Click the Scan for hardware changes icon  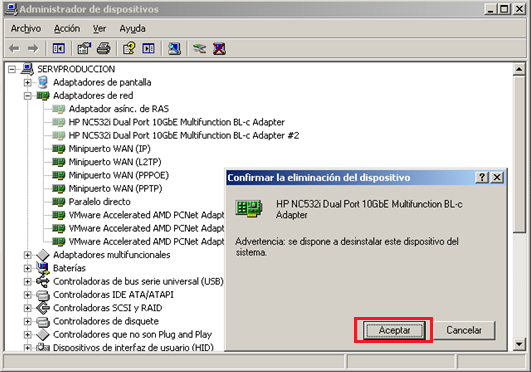click(174, 49)
